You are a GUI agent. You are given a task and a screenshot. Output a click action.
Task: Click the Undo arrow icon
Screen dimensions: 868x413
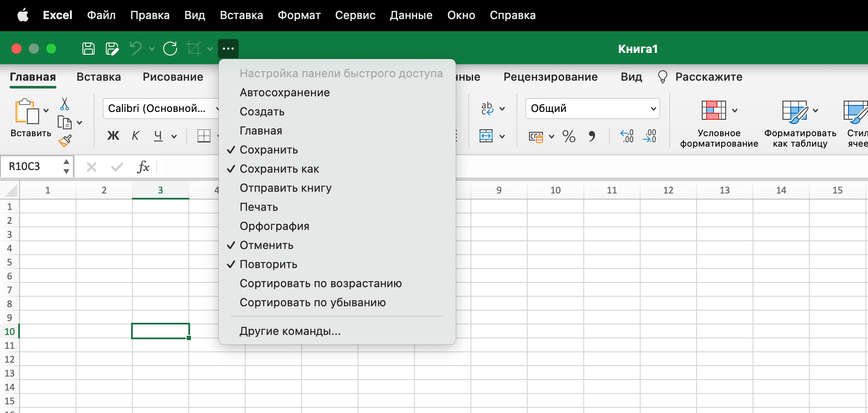point(136,49)
